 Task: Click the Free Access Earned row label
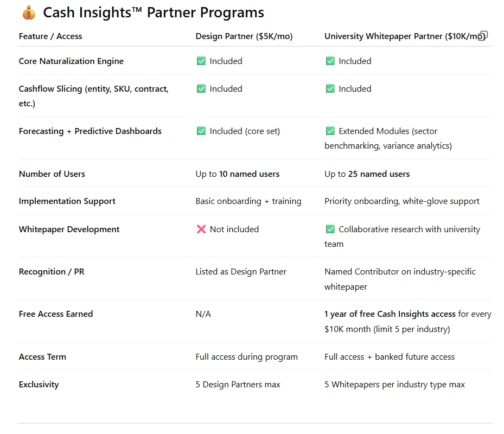coord(56,314)
